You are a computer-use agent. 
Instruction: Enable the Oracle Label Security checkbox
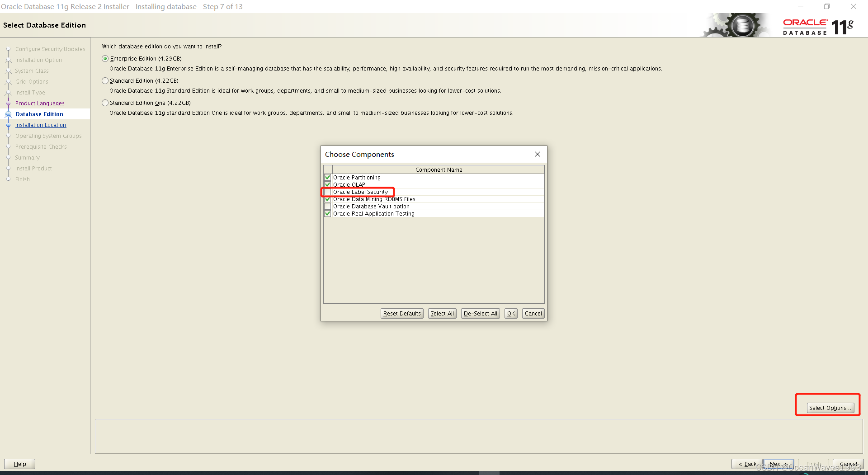pyautogui.click(x=328, y=192)
